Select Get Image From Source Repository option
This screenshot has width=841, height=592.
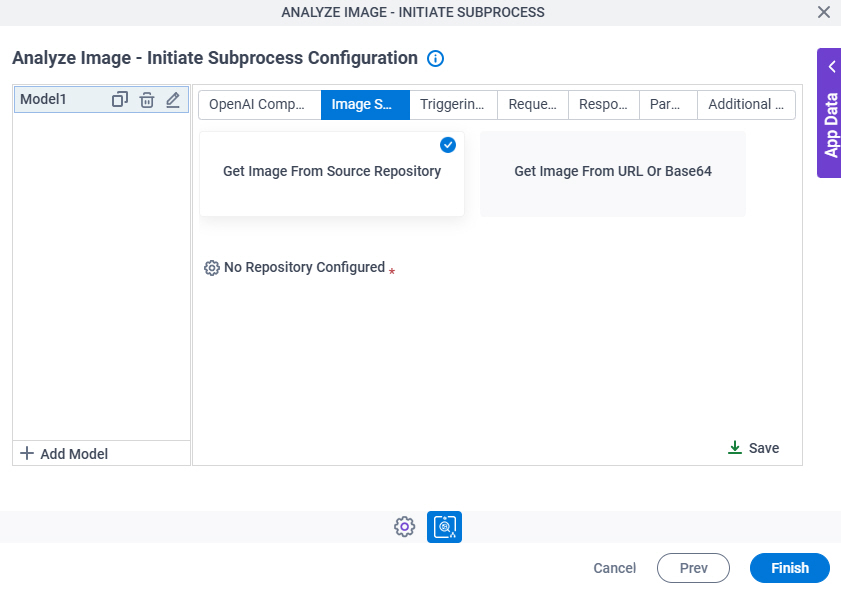332,174
